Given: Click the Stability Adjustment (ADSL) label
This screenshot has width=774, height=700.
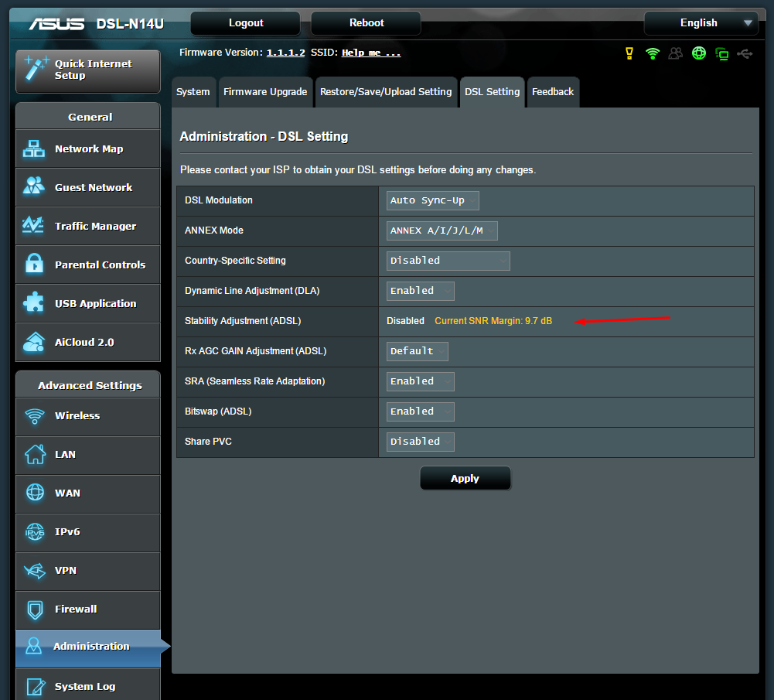Looking at the screenshot, I should click(243, 321).
